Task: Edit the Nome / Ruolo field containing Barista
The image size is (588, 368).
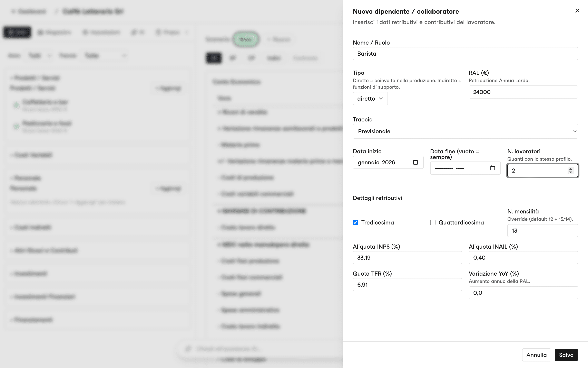Action: click(x=465, y=54)
